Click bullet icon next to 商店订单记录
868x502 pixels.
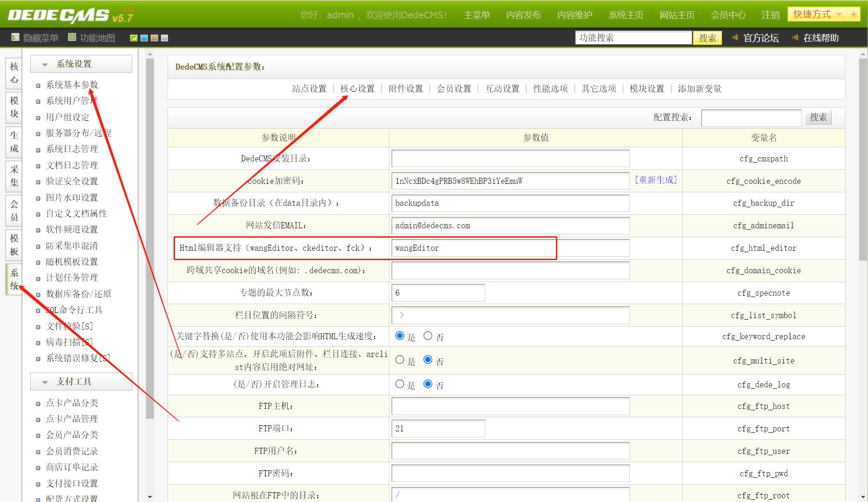coord(38,468)
